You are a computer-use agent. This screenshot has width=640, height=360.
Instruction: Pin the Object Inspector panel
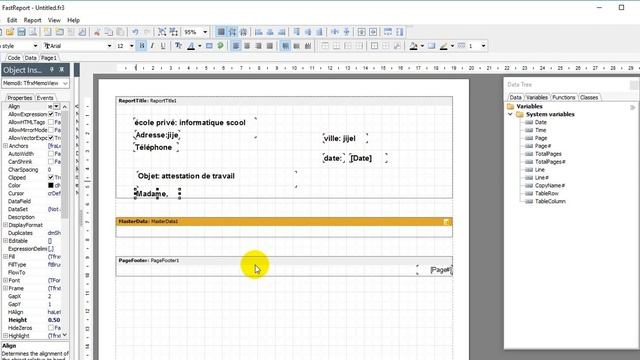pos(52,70)
